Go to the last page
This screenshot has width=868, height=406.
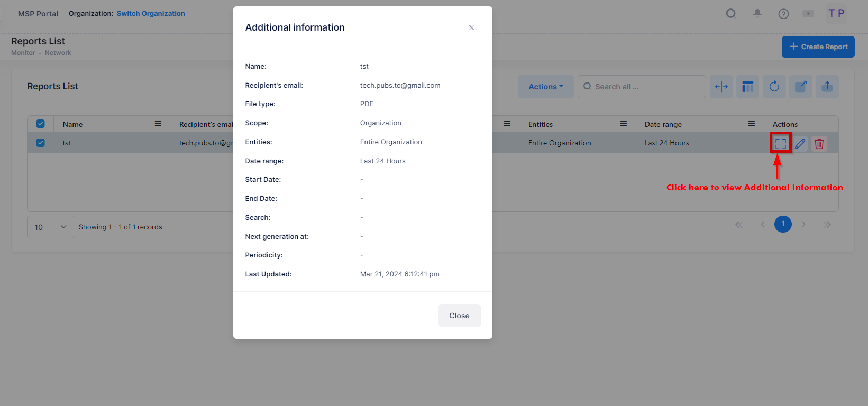827,225
